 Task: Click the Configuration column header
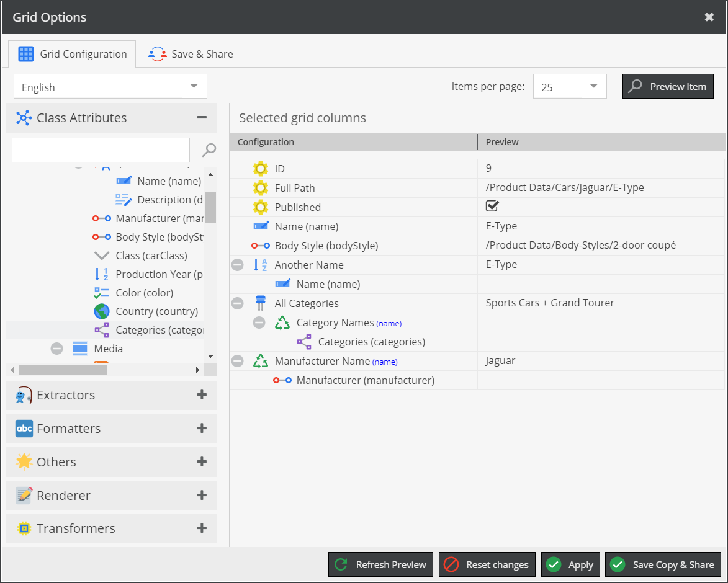pos(353,142)
